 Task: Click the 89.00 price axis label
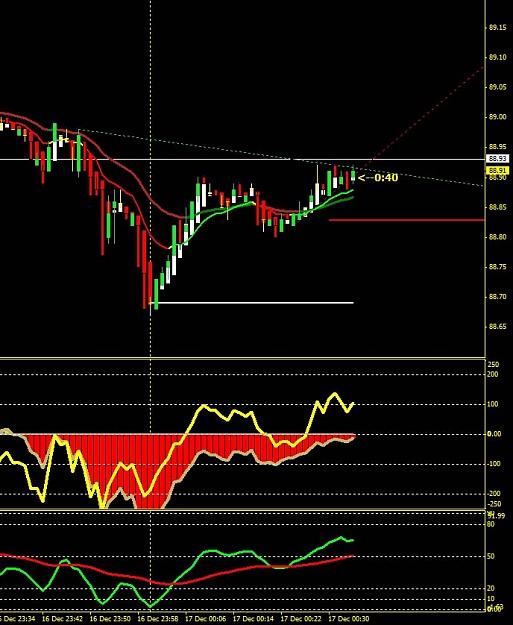coord(498,117)
